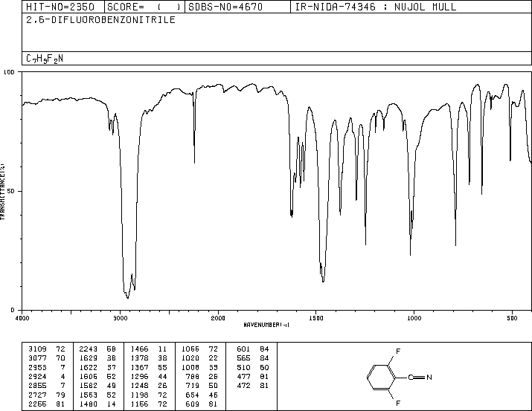The width and height of the screenshot is (532, 411).
Task: Select the 601 peak entry in the table
Action: coord(253,349)
